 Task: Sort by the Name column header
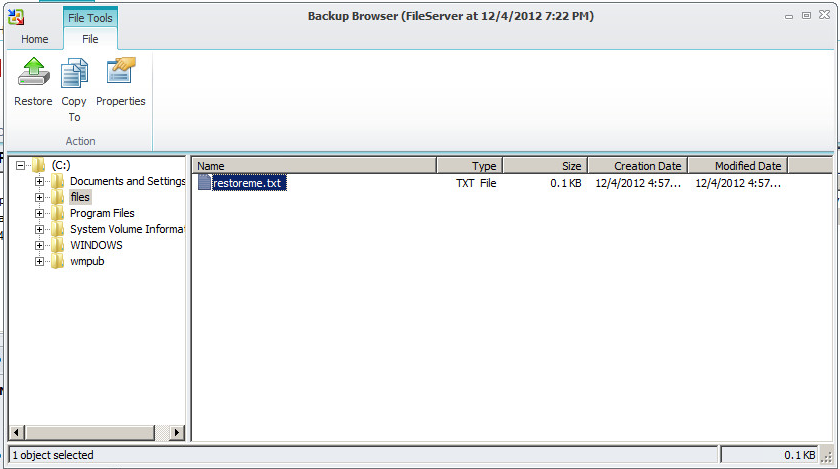point(314,166)
